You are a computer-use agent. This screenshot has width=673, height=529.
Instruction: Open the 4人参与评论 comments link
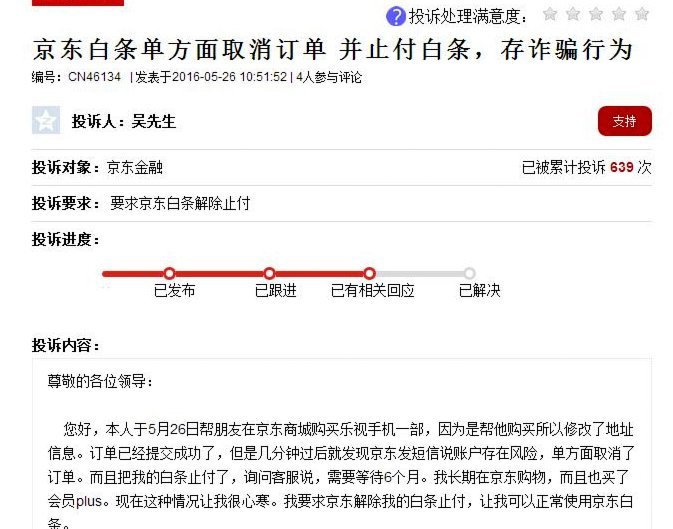[329, 77]
